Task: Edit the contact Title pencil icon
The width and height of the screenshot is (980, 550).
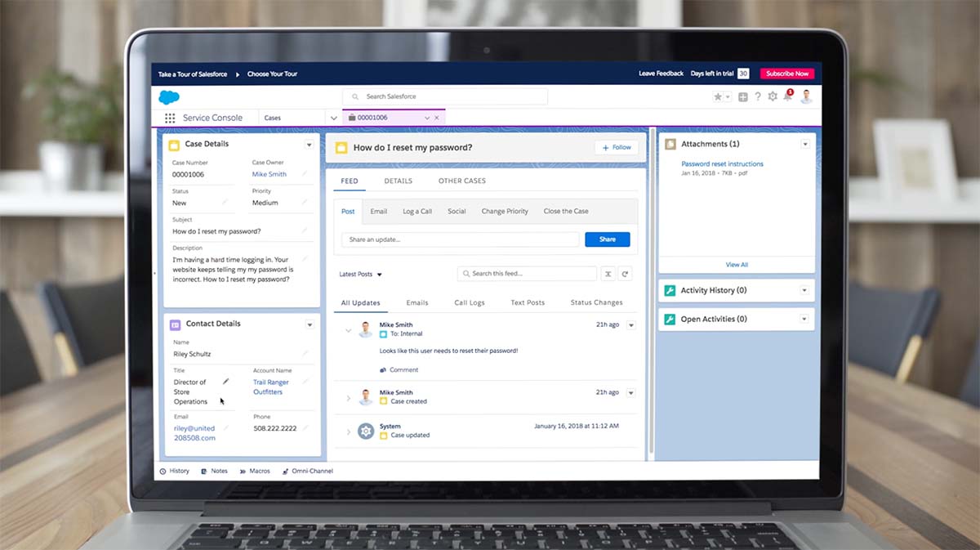Action: pos(226,382)
